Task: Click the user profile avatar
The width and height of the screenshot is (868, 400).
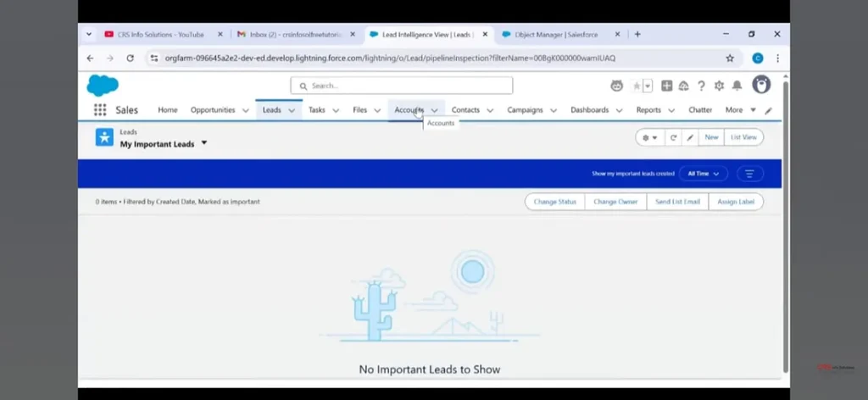Action: (761, 85)
